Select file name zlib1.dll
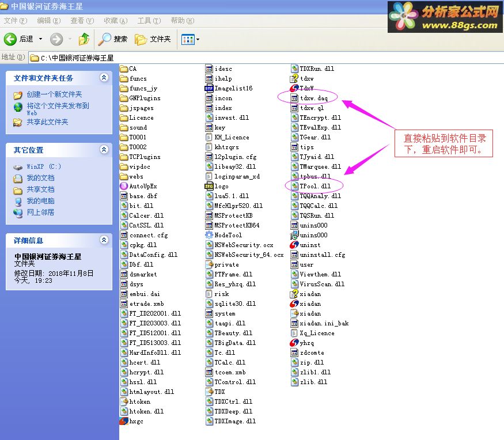This screenshot has width=504, height=440. [x=315, y=372]
